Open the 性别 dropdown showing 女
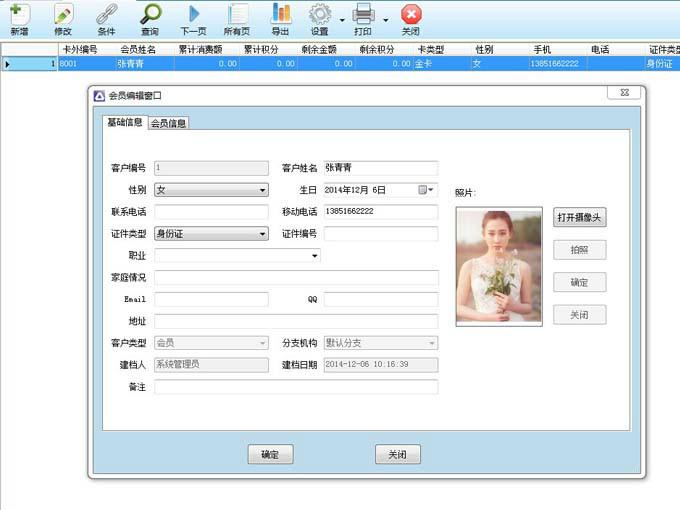Viewport: 680px width, 510px height. click(211, 190)
